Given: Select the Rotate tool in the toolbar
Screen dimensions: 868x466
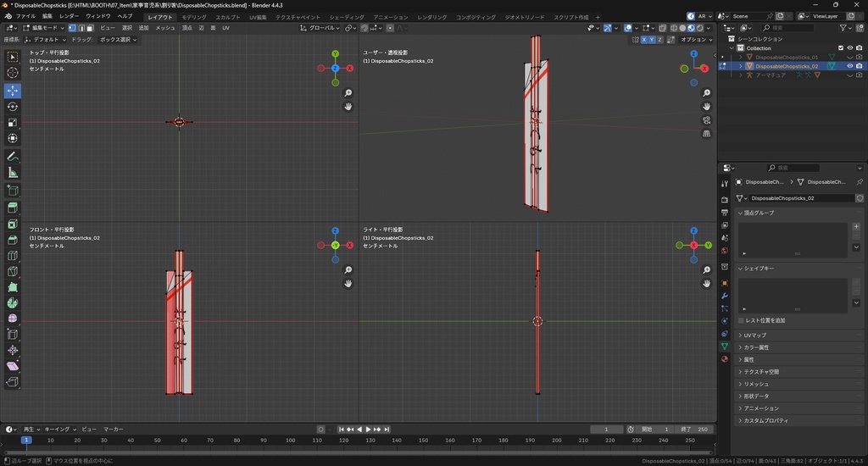Looking at the screenshot, I should [x=12, y=106].
